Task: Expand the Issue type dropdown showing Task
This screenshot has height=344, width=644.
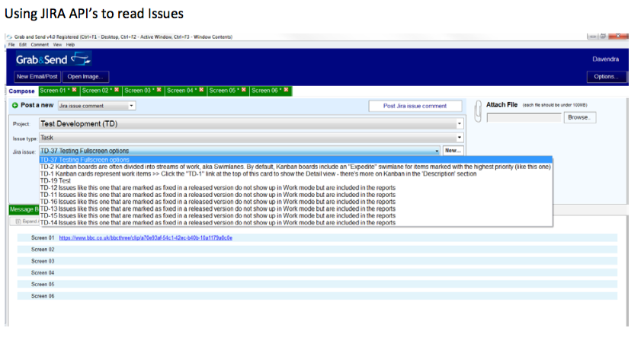Action: [252, 138]
